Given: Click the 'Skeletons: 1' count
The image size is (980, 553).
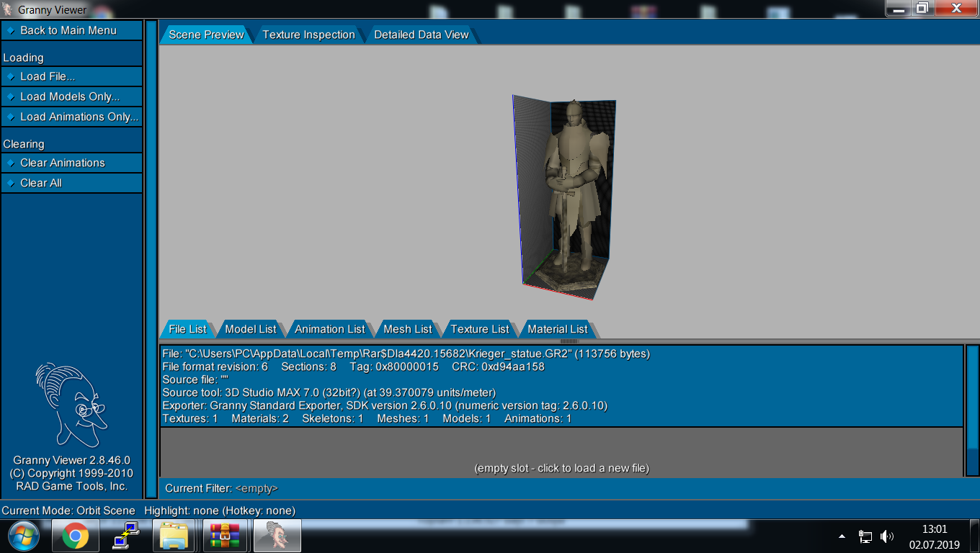Looking at the screenshot, I should pos(333,418).
